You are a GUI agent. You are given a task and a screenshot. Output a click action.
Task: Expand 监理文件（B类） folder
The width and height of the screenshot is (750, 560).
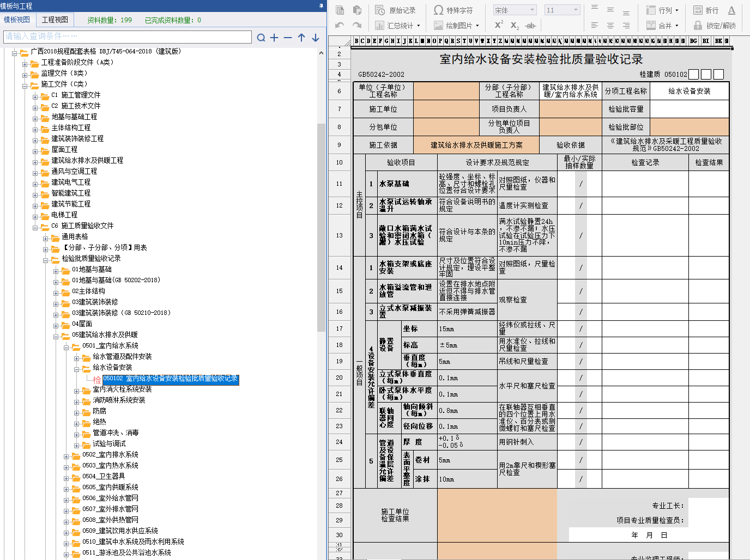[25, 75]
